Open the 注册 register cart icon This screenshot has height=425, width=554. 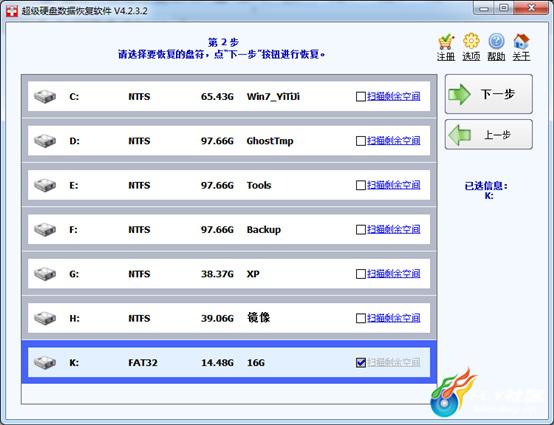(446, 42)
